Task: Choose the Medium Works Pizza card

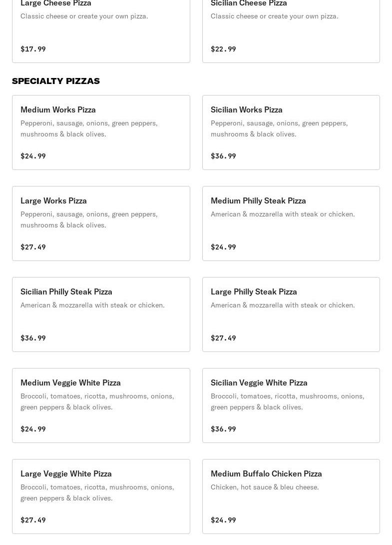Action: click(101, 132)
